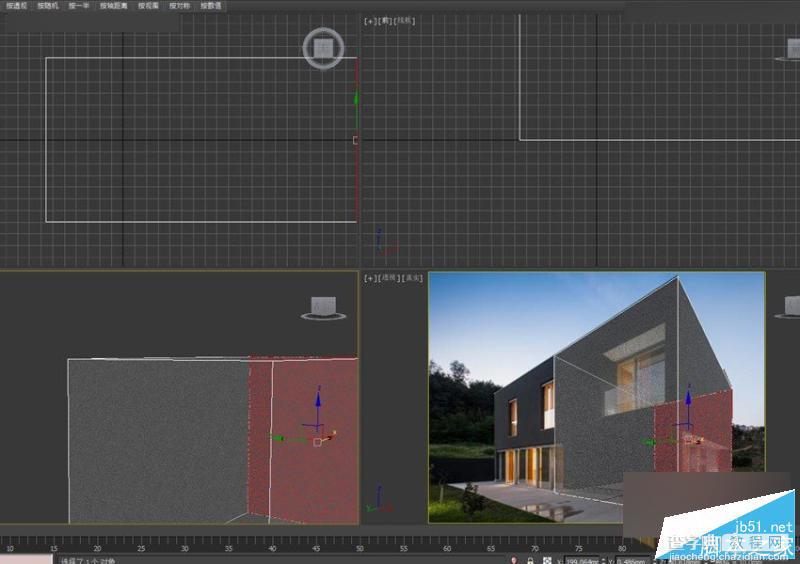Click the Y coordinate input field
The image size is (800, 564).
pyautogui.click(x=634, y=561)
